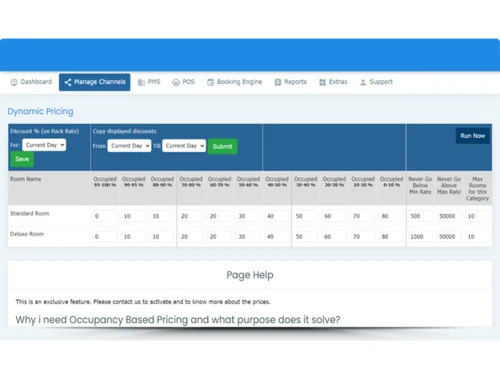Edit Standard Room Occupied 30-40% field
The image size is (500, 375).
click(306, 216)
